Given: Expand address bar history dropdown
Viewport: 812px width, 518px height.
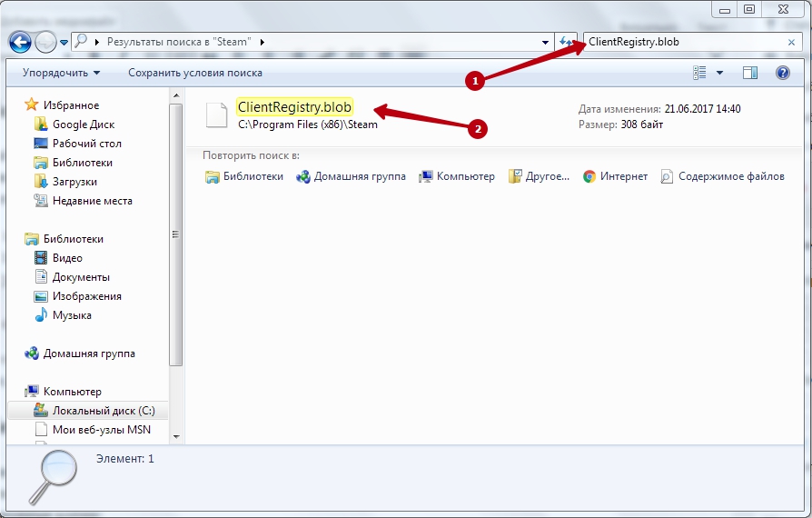Looking at the screenshot, I should 545,43.
